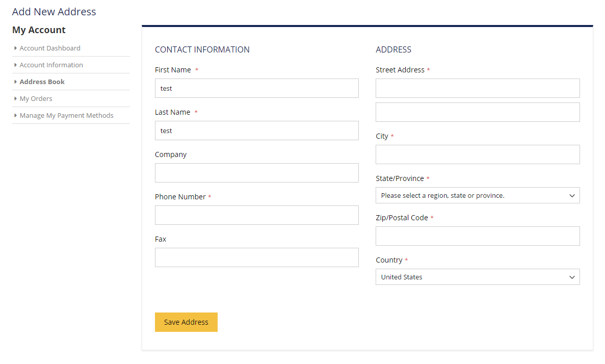
Task: Focus the City input field
Action: tap(477, 154)
